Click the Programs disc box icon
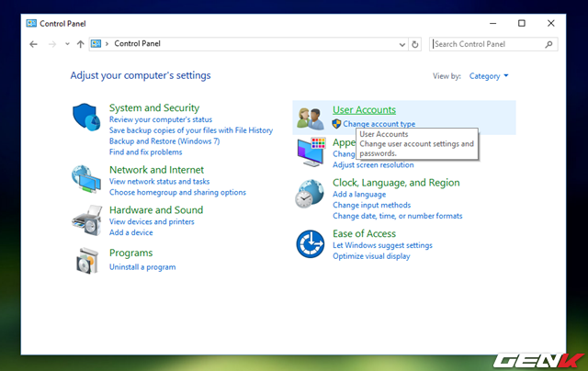Viewport: 588px width, 371px height. [87, 261]
